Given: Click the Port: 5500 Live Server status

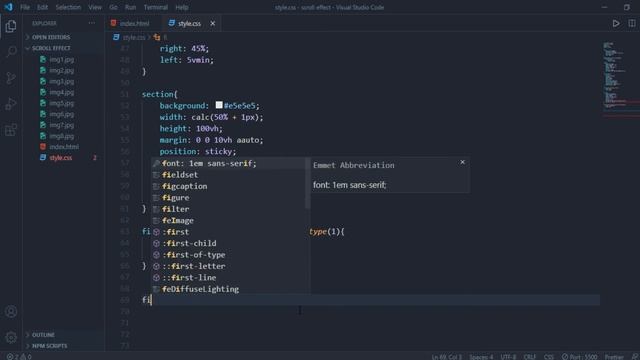Looking at the screenshot, I should click(x=579, y=357).
